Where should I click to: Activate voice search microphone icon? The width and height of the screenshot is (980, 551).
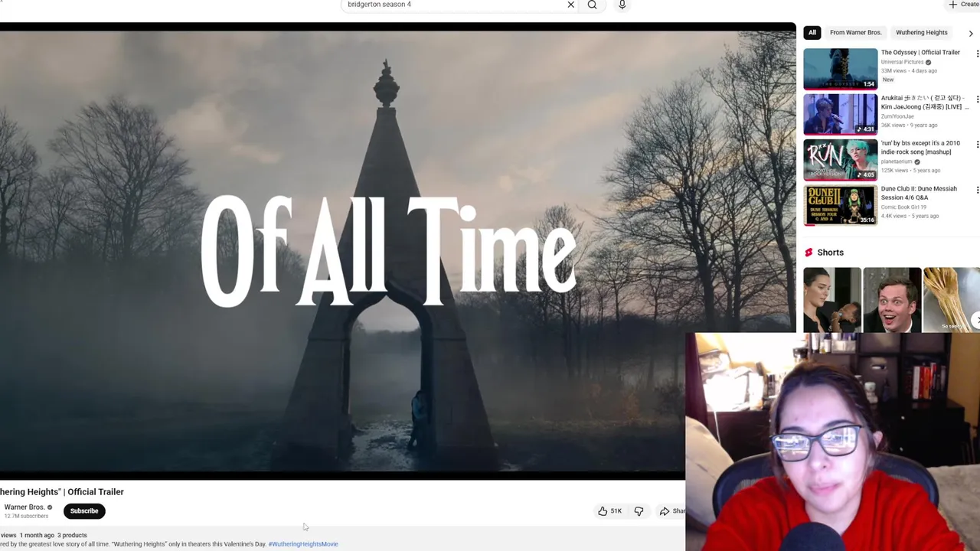pos(622,5)
